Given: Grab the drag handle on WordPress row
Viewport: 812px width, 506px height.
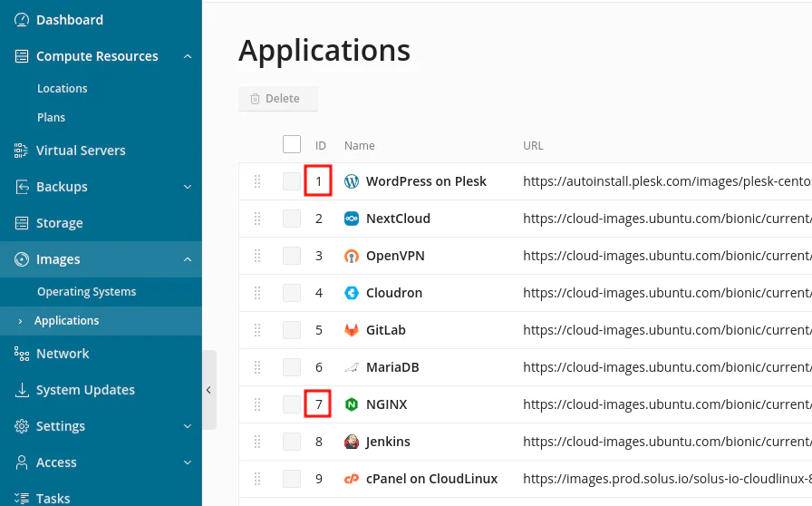Looking at the screenshot, I should 257,181.
